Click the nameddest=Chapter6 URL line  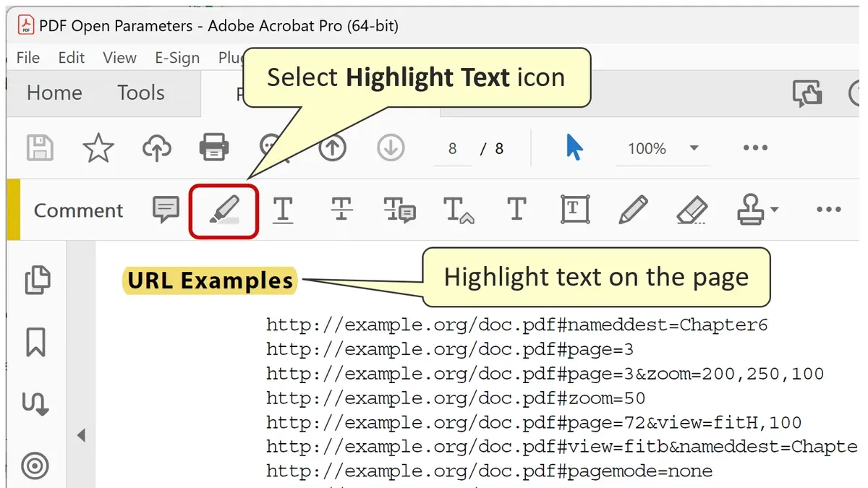tap(517, 325)
